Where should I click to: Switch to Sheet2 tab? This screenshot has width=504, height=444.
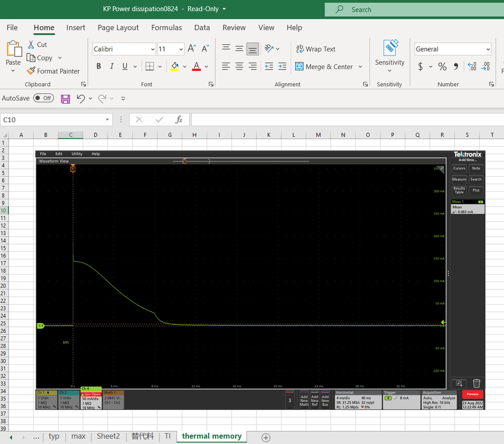pyautogui.click(x=108, y=436)
